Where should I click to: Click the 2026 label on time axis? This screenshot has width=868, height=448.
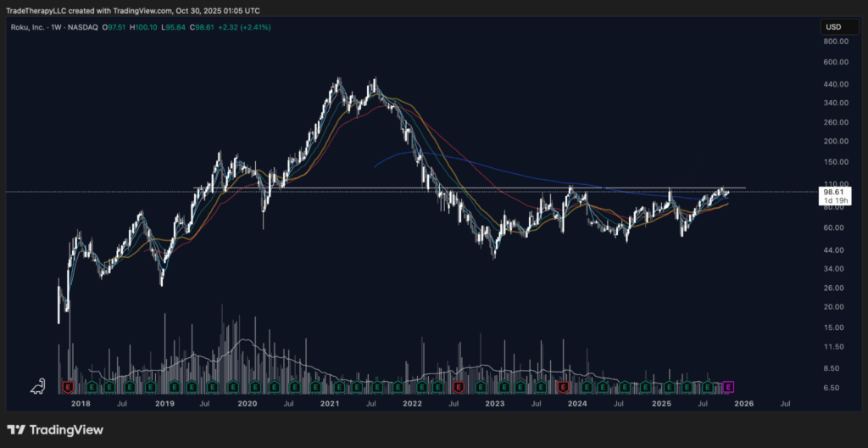[743, 405]
